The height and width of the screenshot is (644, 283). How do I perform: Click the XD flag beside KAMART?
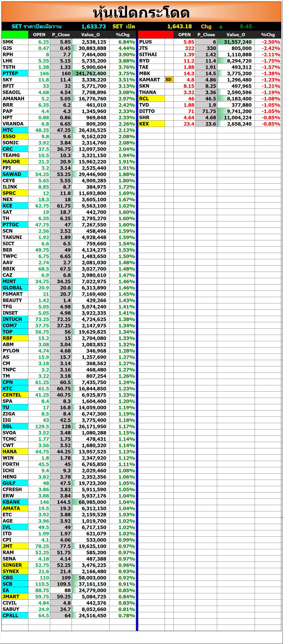click(169, 79)
